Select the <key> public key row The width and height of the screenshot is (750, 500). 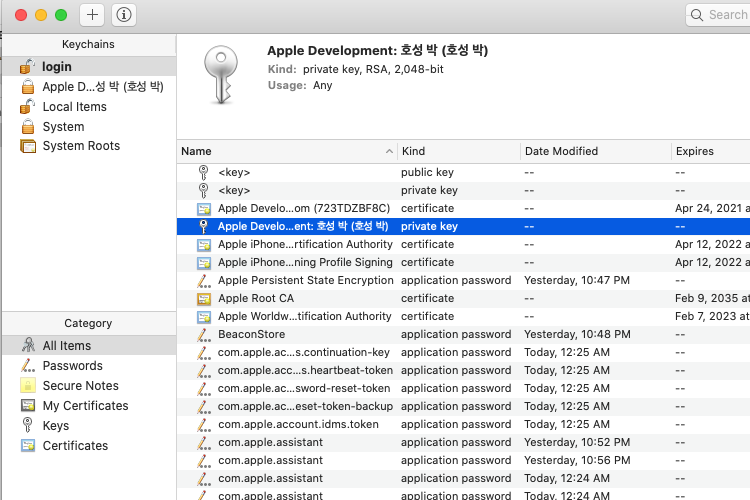point(463,172)
